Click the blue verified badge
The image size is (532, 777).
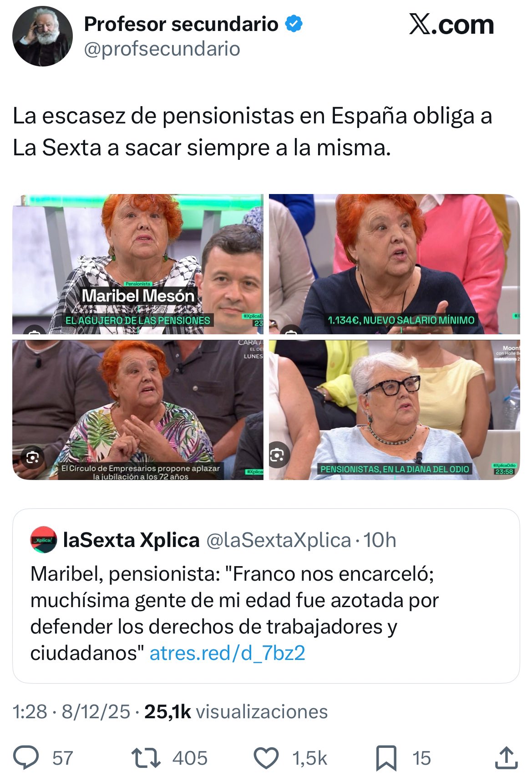pyautogui.click(x=294, y=24)
